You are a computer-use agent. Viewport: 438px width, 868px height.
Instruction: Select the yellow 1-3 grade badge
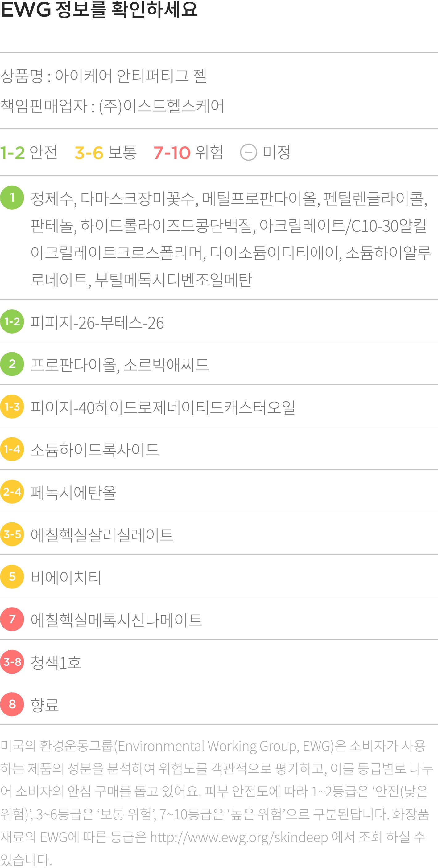pyautogui.click(x=12, y=406)
